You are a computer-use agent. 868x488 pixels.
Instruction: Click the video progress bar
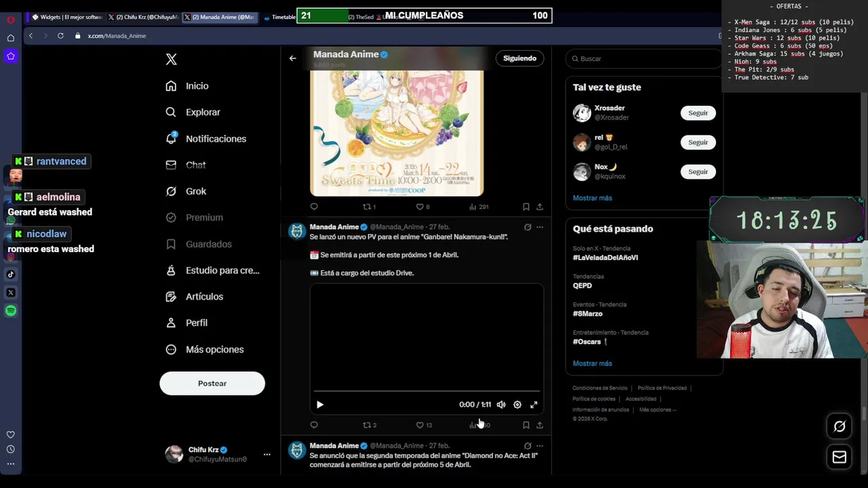click(427, 391)
